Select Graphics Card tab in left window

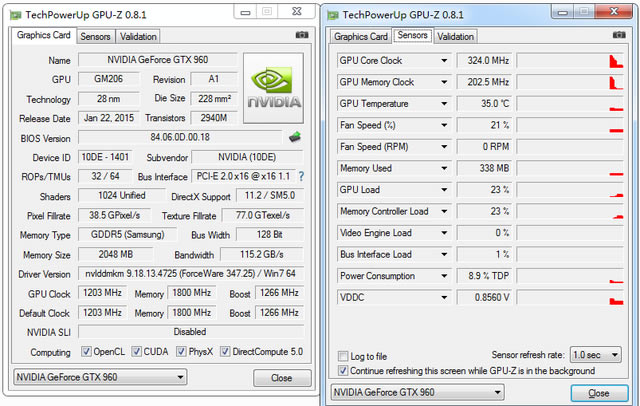pos(44,35)
